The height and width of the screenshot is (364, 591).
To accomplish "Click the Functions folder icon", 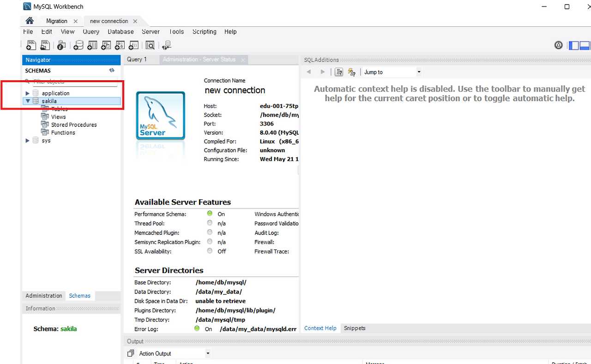I will (x=45, y=132).
